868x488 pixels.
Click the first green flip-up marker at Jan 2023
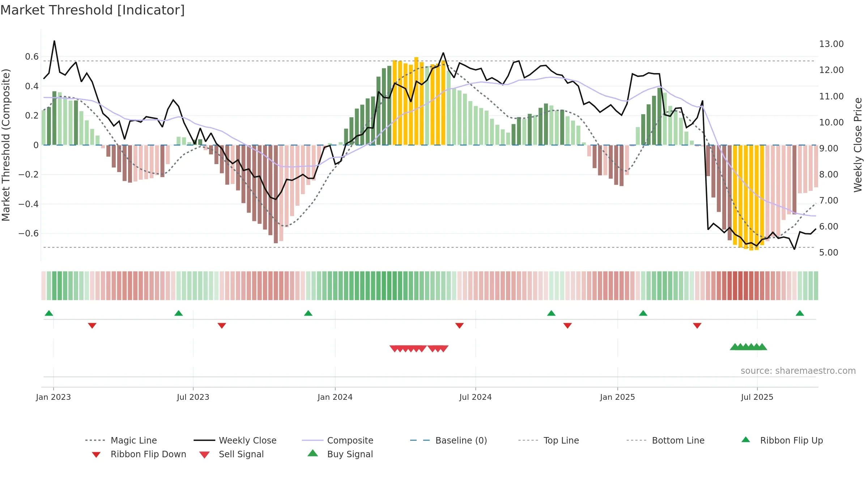click(49, 313)
